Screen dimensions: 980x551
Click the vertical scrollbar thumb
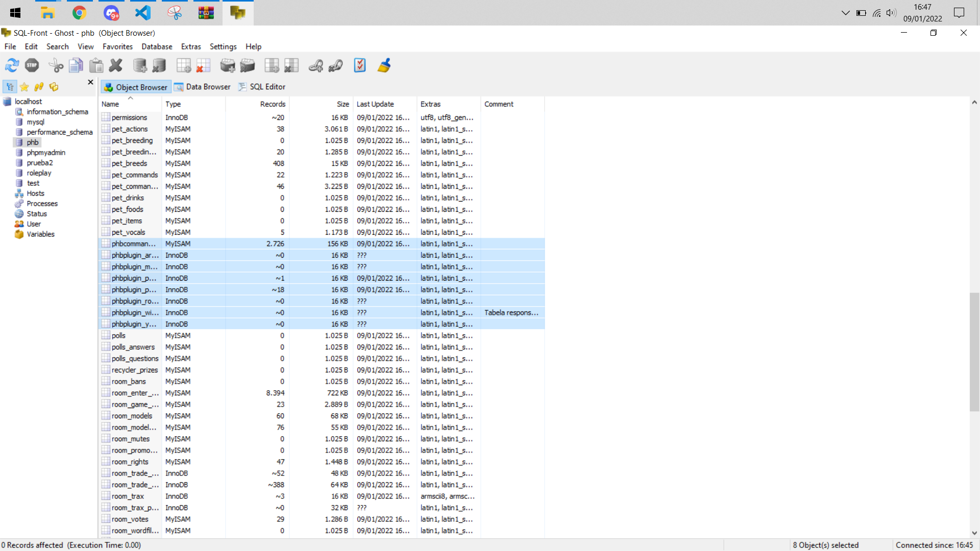pyautogui.click(x=974, y=352)
